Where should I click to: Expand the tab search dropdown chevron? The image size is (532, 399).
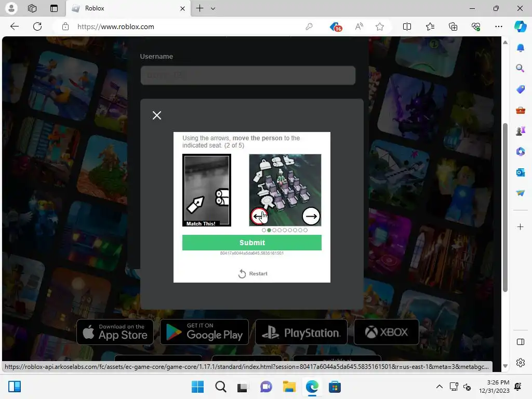click(x=213, y=8)
